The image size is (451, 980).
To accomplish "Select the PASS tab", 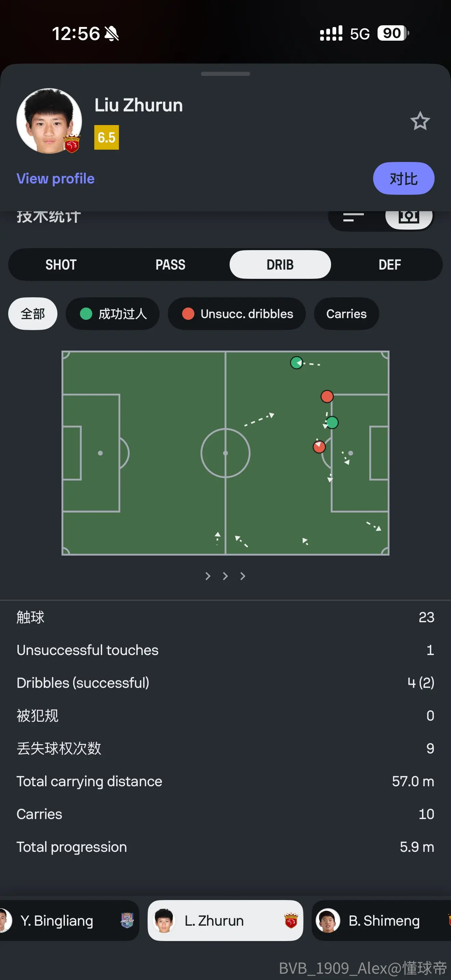I will click(170, 265).
